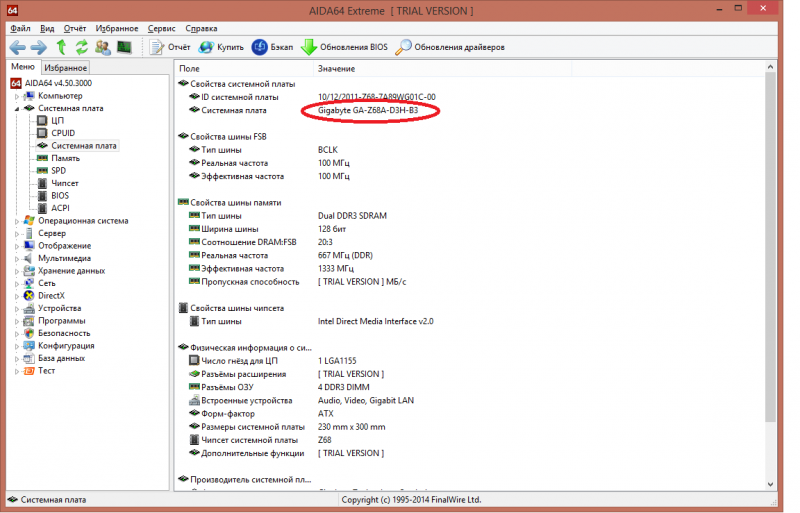Image resolution: width=800 pixels, height=513 pixels.
Task: Select Чипсет in the tree
Action: [65, 183]
